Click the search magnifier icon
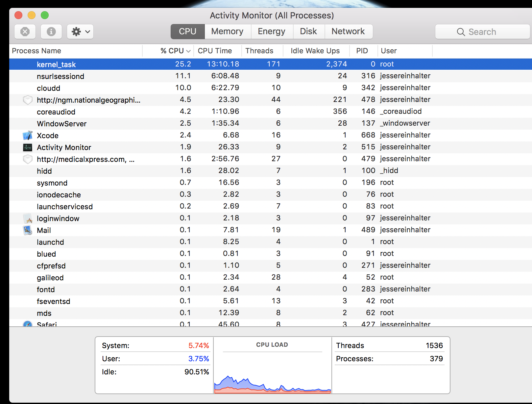 pos(461,32)
